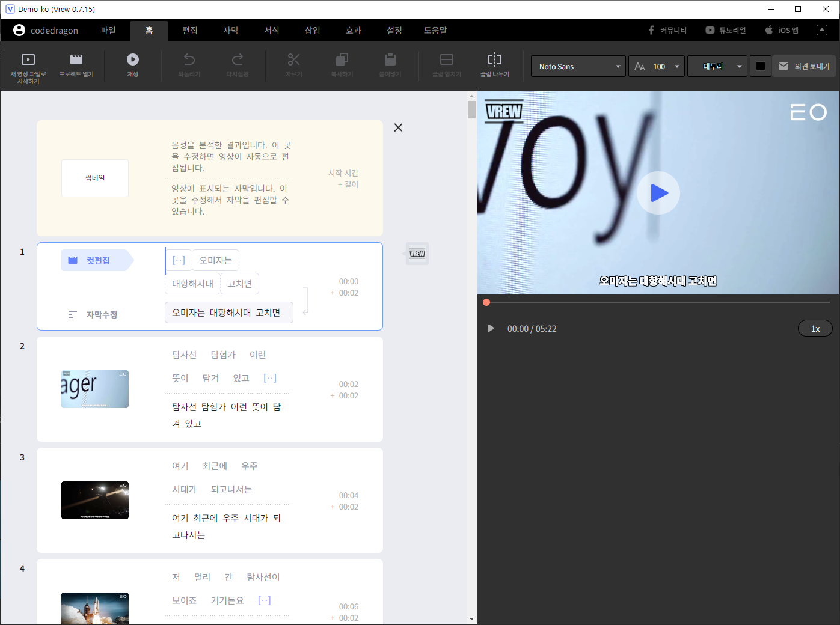Select the space thumbnail of clip 3
Image resolution: width=840 pixels, height=625 pixels.
pos(95,500)
